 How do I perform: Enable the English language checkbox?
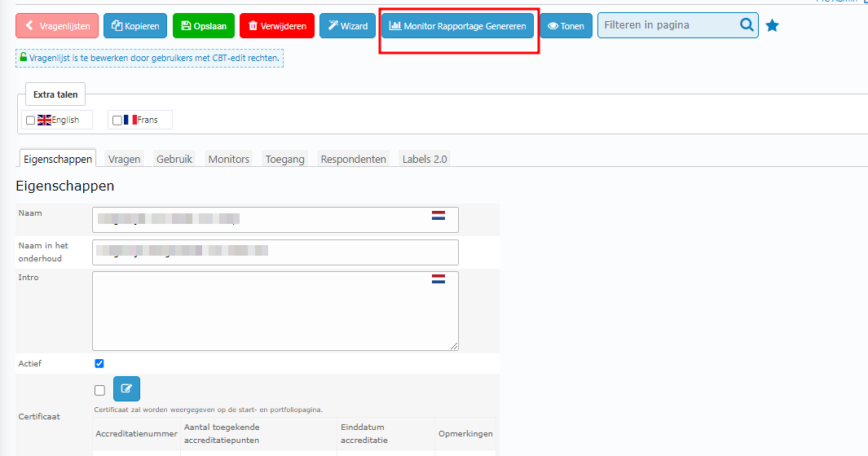point(30,121)
